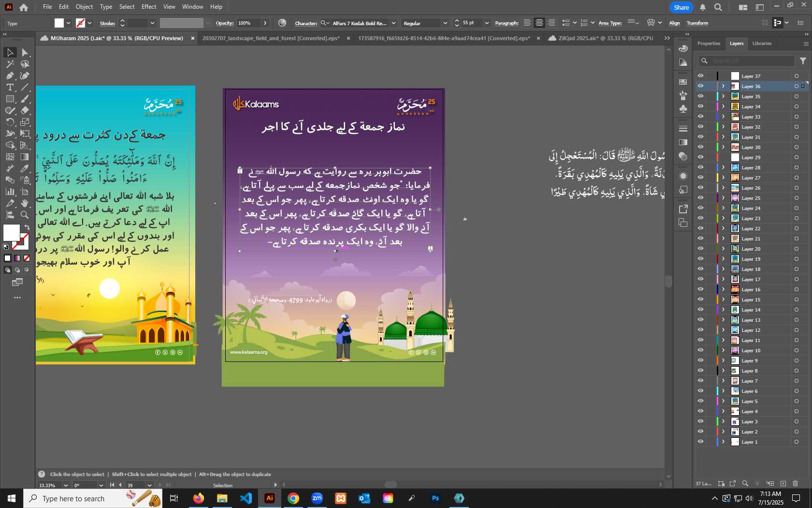Toggle visibility of Layer 20
Image resolution: width=812 pixels, height=508 pixels.
pos(700,249)
